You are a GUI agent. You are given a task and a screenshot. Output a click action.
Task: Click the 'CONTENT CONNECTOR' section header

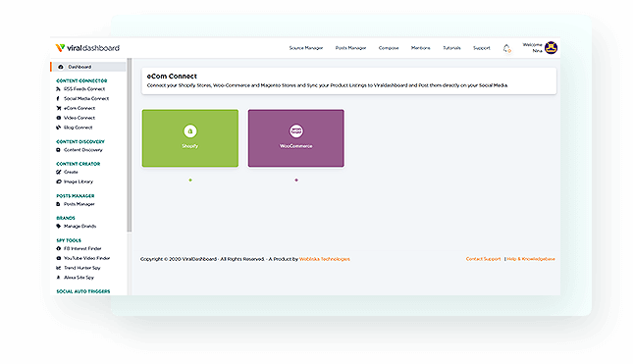click(82, 80)
